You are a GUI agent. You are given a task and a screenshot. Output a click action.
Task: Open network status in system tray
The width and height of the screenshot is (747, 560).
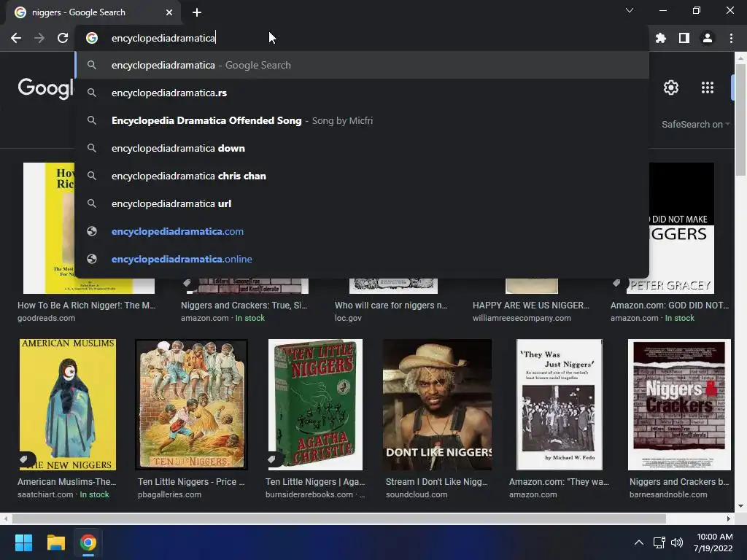(x=659, y=542)
